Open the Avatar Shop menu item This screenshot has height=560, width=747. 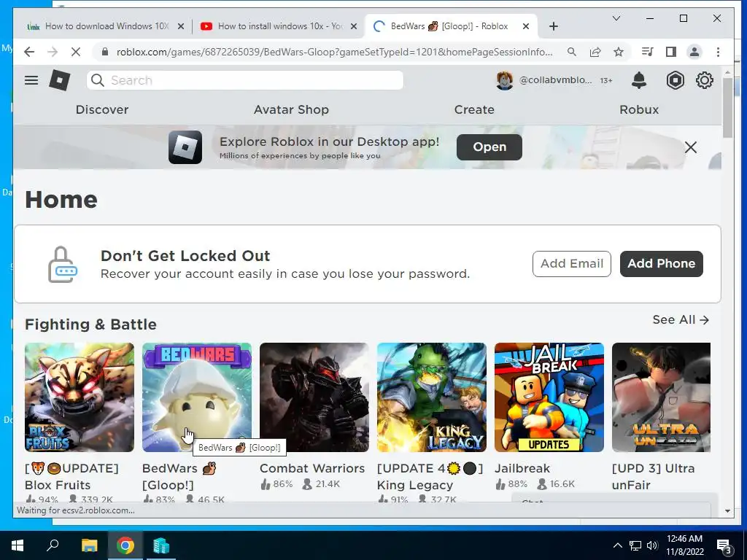point(291,109)
